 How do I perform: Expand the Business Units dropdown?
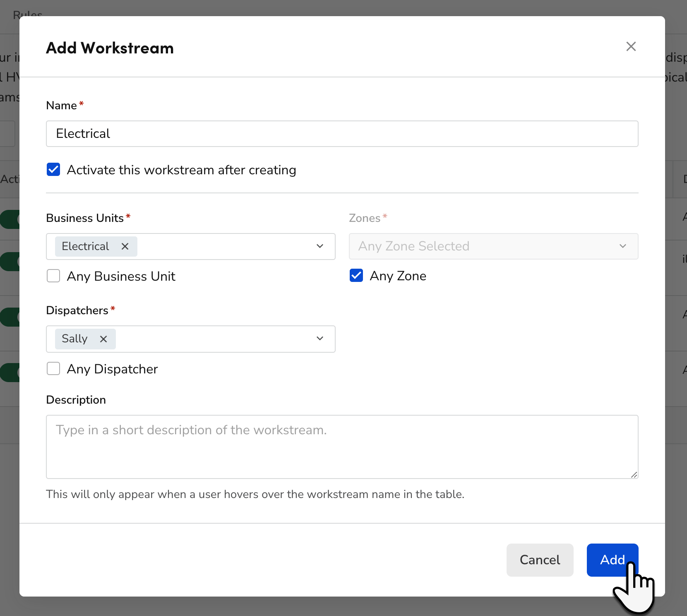320,246
